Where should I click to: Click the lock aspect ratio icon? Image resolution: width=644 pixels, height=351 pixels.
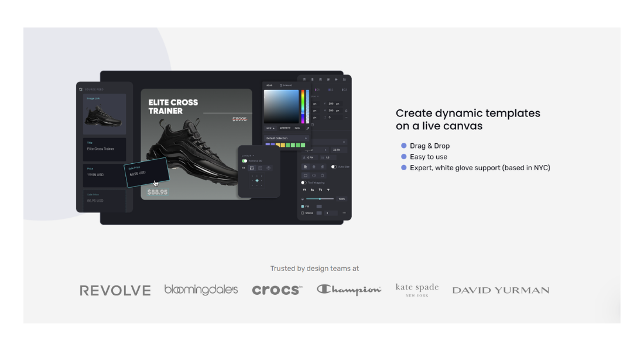coord(346,110)
